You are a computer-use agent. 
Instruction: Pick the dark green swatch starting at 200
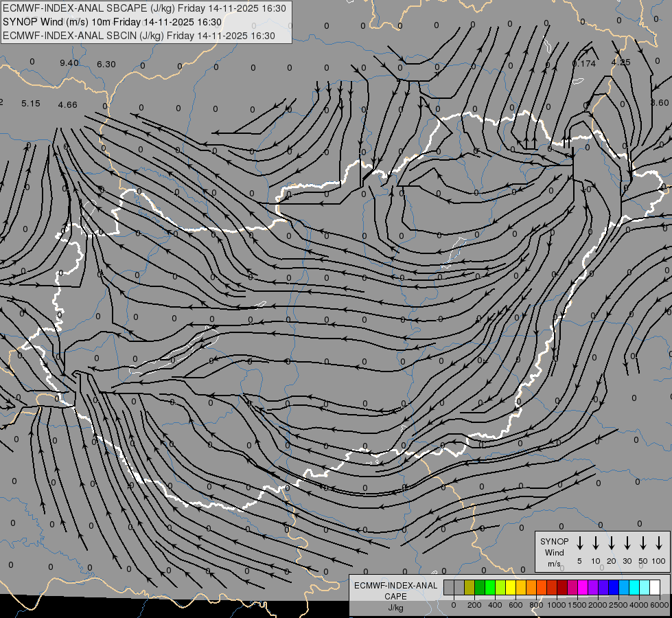(x=480, y=587)
